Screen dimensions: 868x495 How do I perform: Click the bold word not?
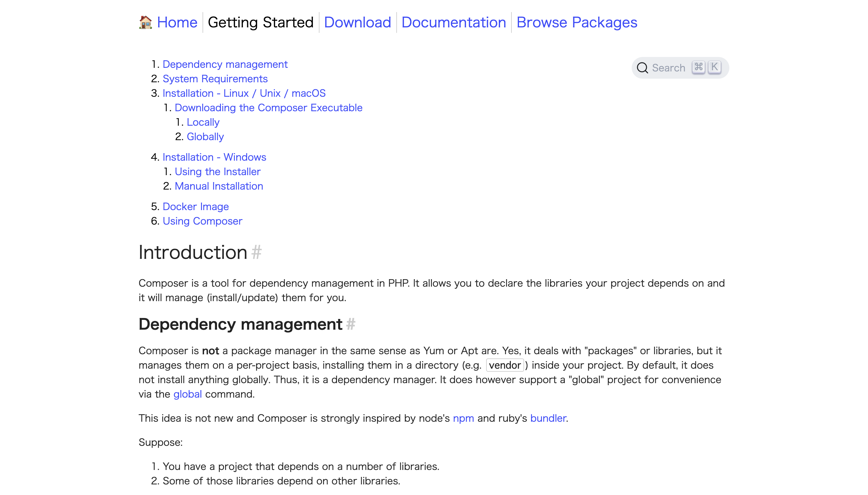pyautogui.click(x=210, y=351)
